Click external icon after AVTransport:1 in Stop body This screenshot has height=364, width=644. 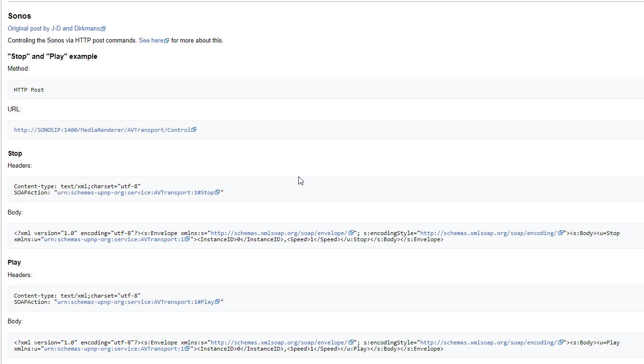tap(187, 239)
